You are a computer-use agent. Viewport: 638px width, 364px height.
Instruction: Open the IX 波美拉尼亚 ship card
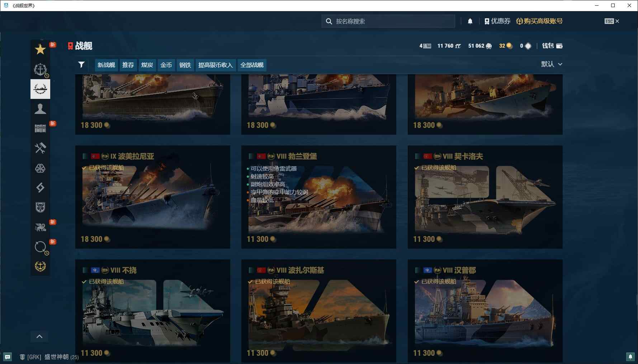153,197
